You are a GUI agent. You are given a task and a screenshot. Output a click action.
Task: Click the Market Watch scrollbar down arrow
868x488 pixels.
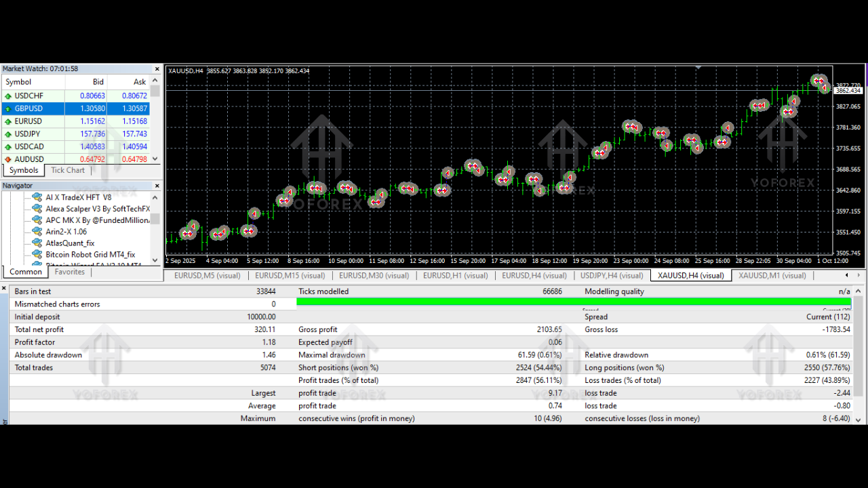[155, 160]
